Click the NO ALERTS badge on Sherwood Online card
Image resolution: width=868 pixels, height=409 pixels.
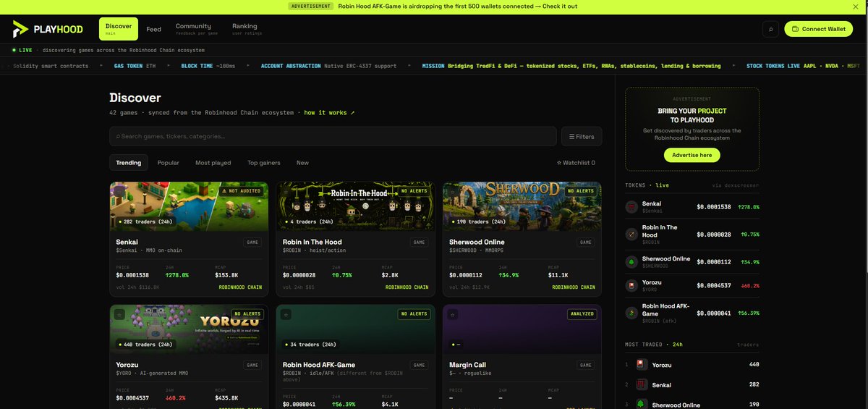pos(582,191)
